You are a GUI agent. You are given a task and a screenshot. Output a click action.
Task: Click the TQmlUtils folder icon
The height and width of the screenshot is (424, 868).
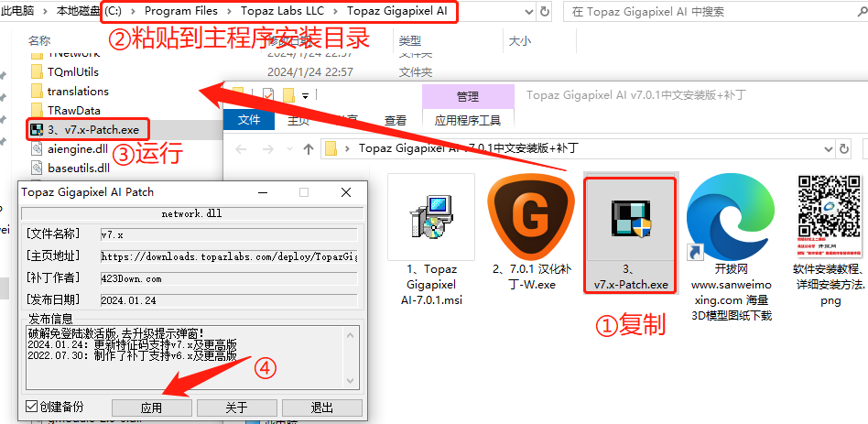click(38, 72)
